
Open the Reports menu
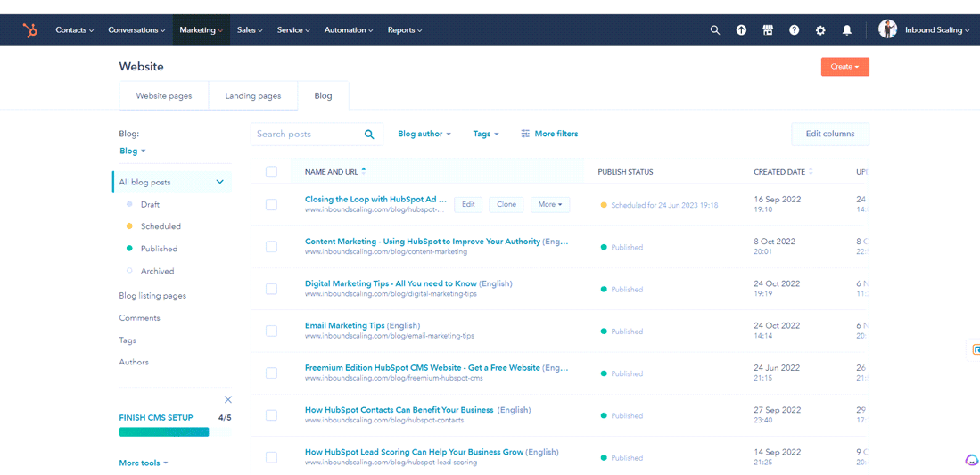(x=404, y=30)
